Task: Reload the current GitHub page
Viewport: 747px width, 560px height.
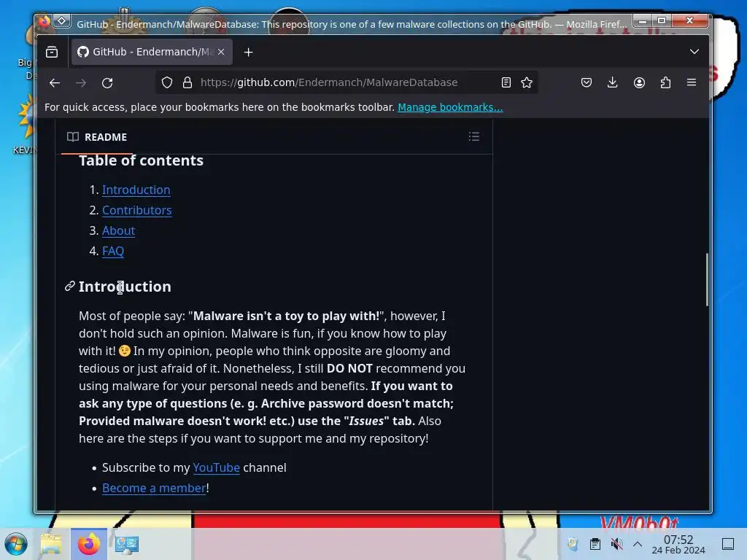Action: (108, 83)
